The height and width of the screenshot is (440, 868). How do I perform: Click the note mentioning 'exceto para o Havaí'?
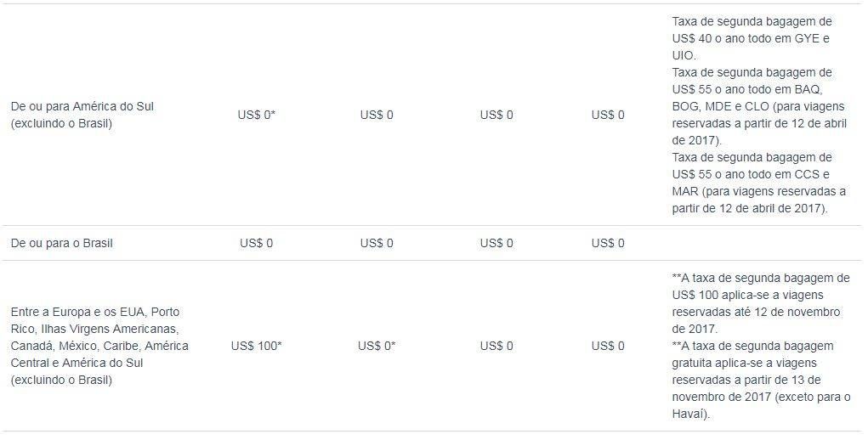click(761, 381)
